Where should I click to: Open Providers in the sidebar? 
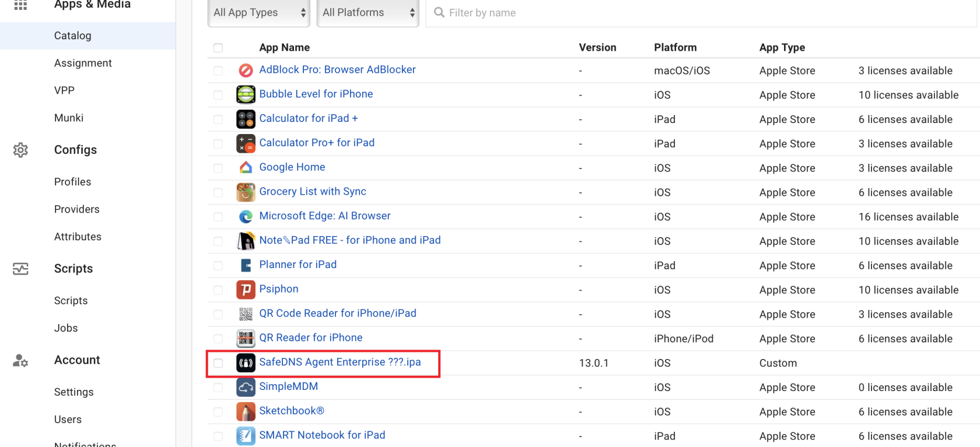pyautogui.click(x=77, y=209)
